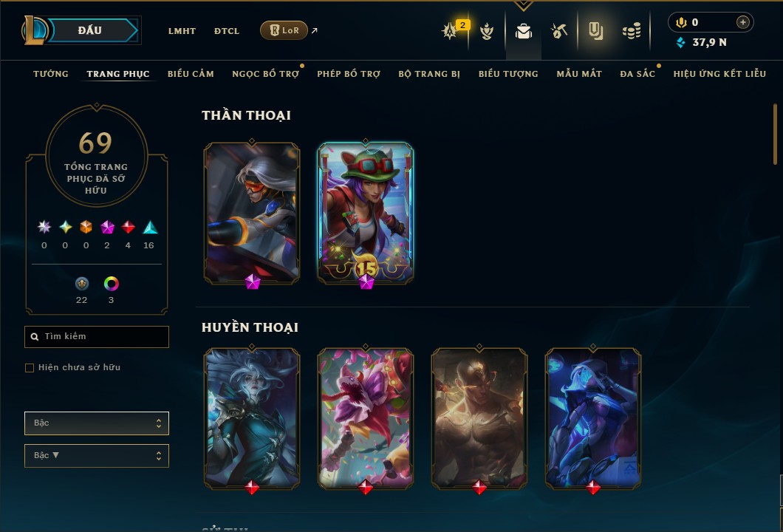
Task: Switch to the TƯỚNG tab
Action: tap(51, 74)
